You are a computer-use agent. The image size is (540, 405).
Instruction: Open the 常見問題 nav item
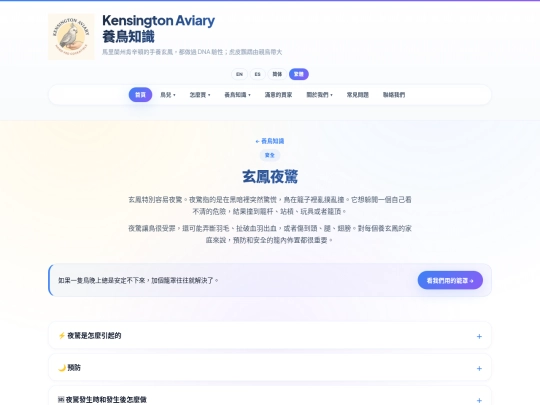tap(357, 95)
